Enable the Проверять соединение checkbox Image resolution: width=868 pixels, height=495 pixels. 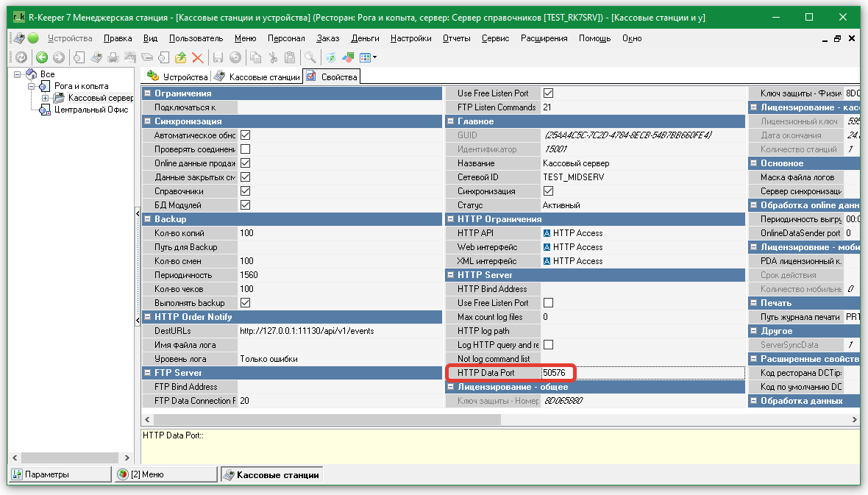tap(245, 149)
